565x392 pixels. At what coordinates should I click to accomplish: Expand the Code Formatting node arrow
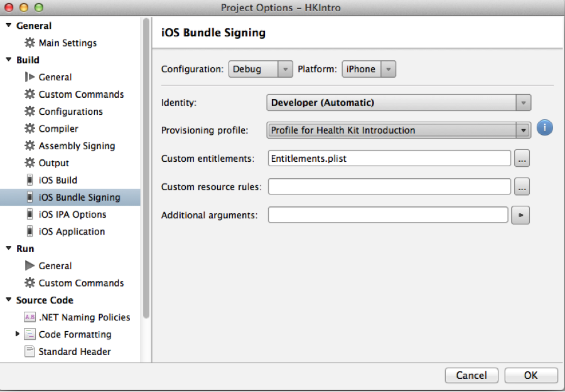pos(18,334)
